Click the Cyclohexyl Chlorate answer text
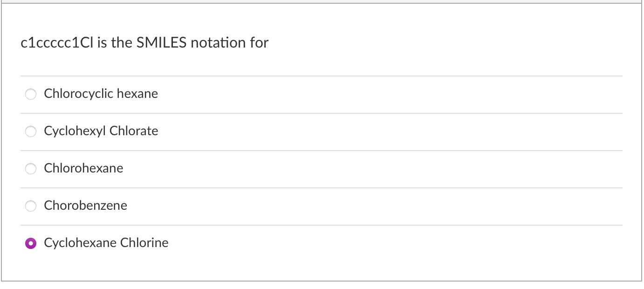The image size is (644, 289). click(x=101, y=131)
